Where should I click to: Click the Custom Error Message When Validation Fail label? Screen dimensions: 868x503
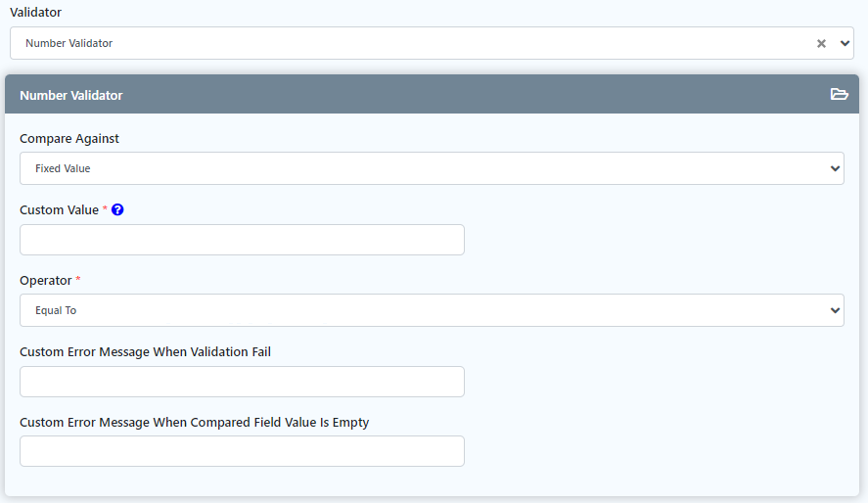(x=145, y=351)
